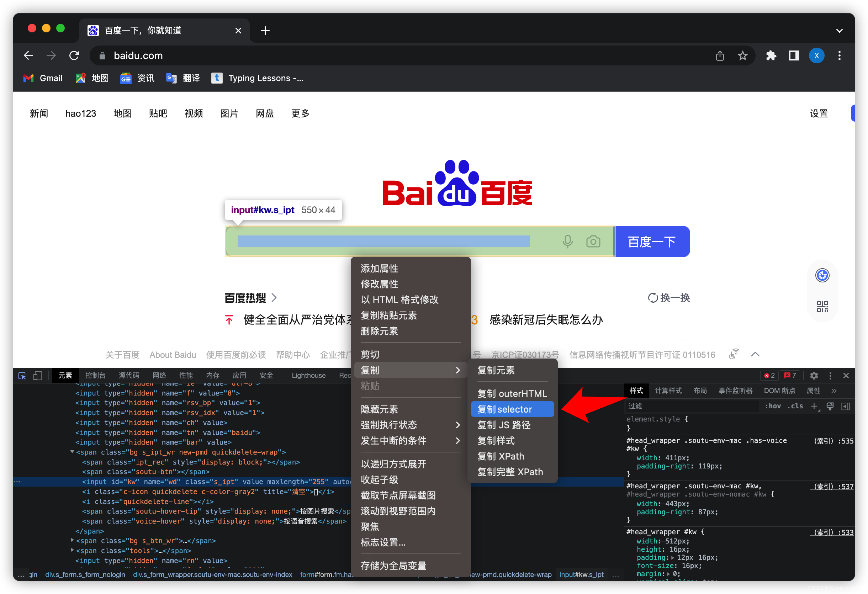Select 删除元素 in context menu
Image resolution: width=868 pixels, height=594 pixels.
pos(410,331)
